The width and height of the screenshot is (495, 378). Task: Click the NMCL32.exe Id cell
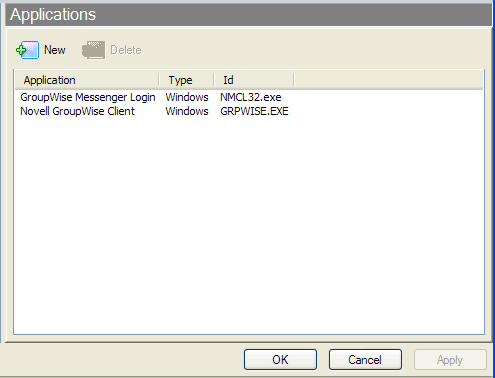tap(251, 97)
